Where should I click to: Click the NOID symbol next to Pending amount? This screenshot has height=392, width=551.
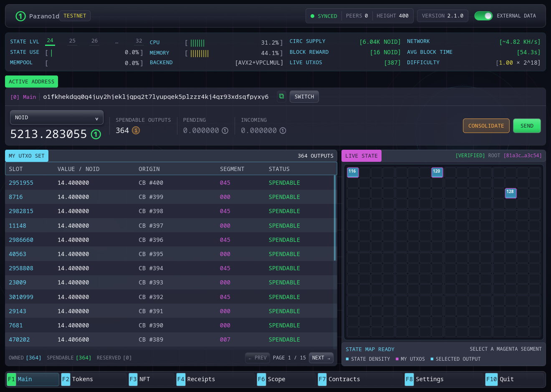[225, 131]
